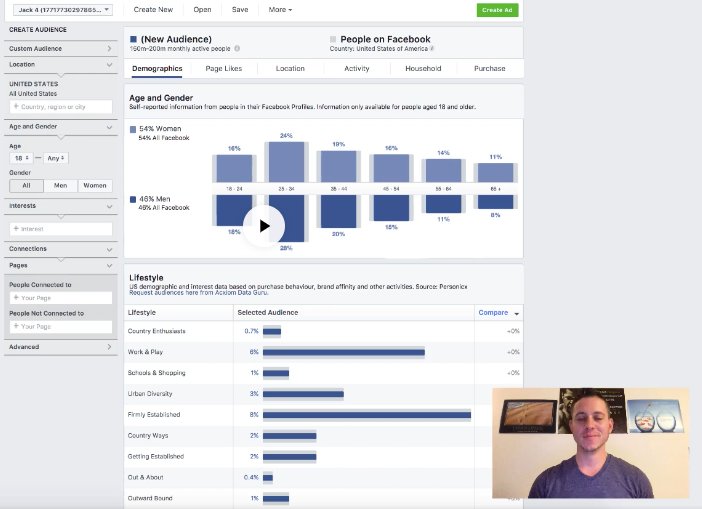Collapse the Connections section chevron
Viewport: 702px width, 509px height.
tap(109, 249)
